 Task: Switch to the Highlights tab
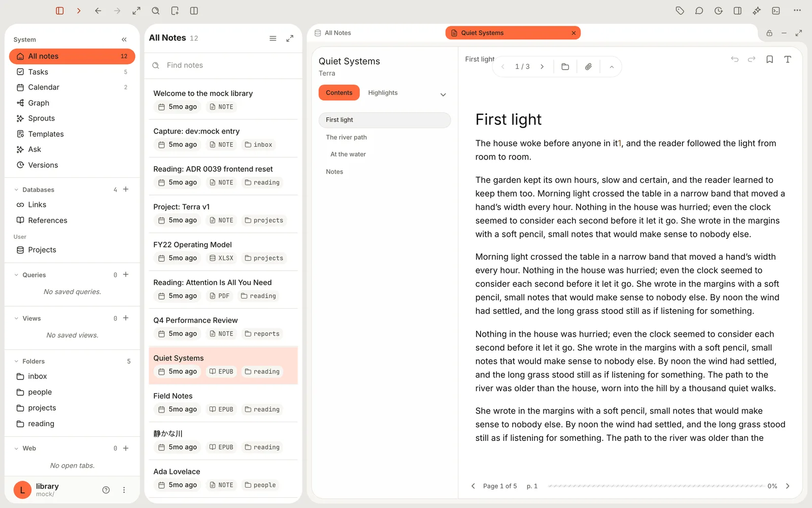pos(383,93)
